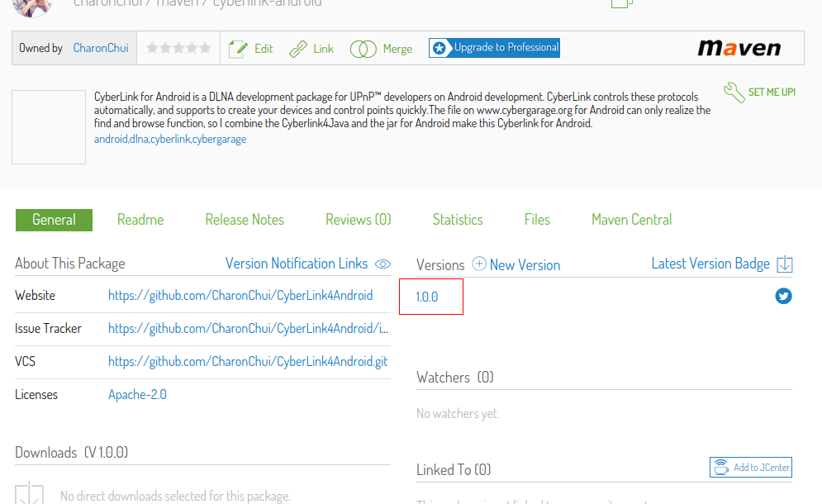Open the Issue Tracker GitHub link

(x=248, y=328)
